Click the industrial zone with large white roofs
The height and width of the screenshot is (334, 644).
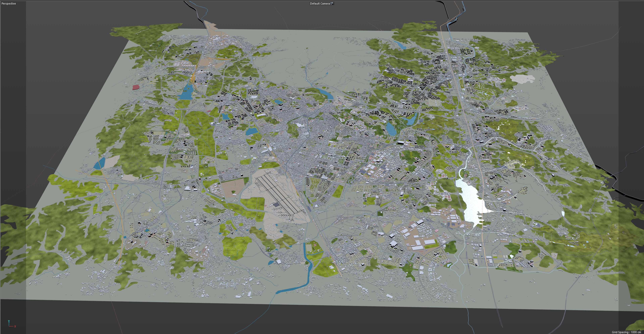tap(419, 239)
